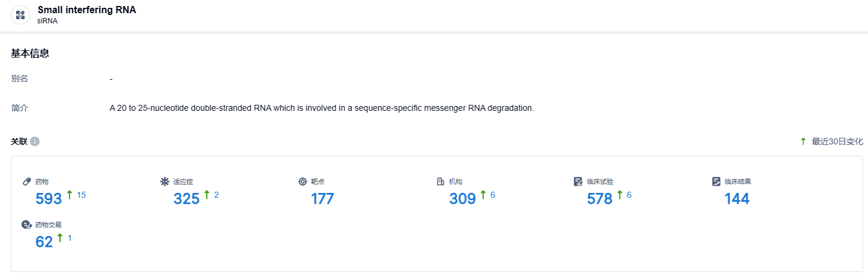Open the 593 drugs count
Viewport: 868px width, 275px height.
[x=49, y=199]
